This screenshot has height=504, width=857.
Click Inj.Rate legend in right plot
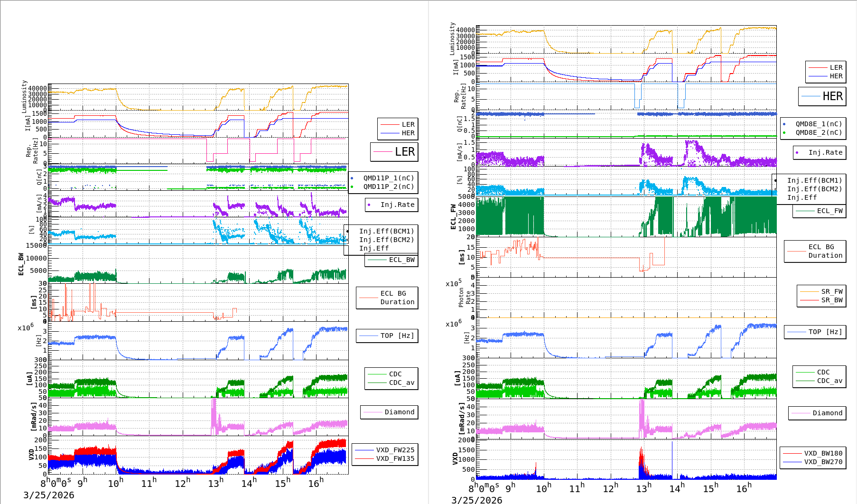click(x=825, y=152)
